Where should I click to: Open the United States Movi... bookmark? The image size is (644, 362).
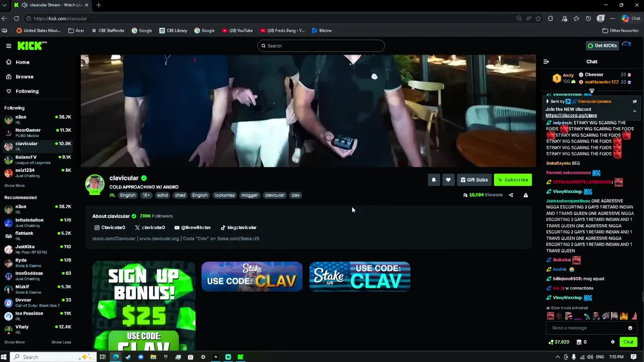(x=38, y=31)
